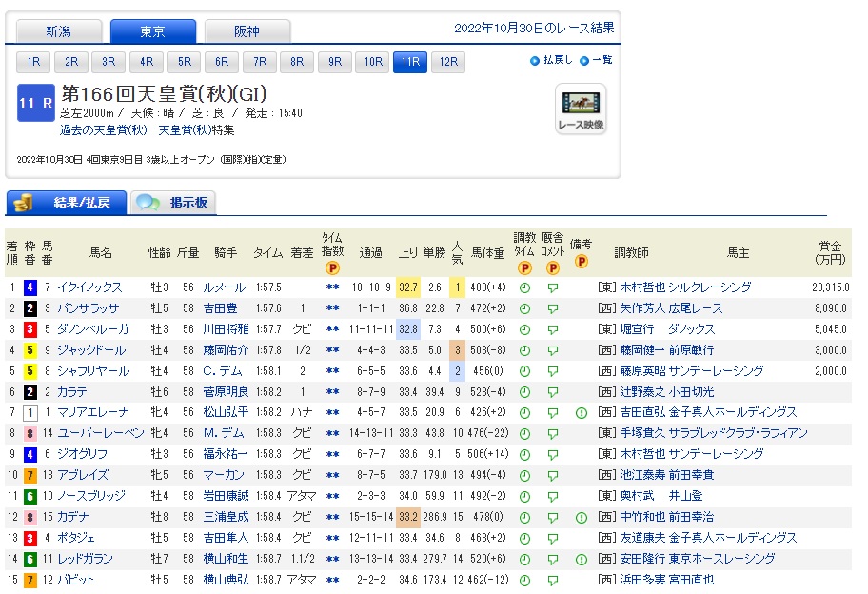The height and width of the screenshot is (594, 868).
Task: Click the premium P icon under タイム指数
Action: (x=332, y=268)
